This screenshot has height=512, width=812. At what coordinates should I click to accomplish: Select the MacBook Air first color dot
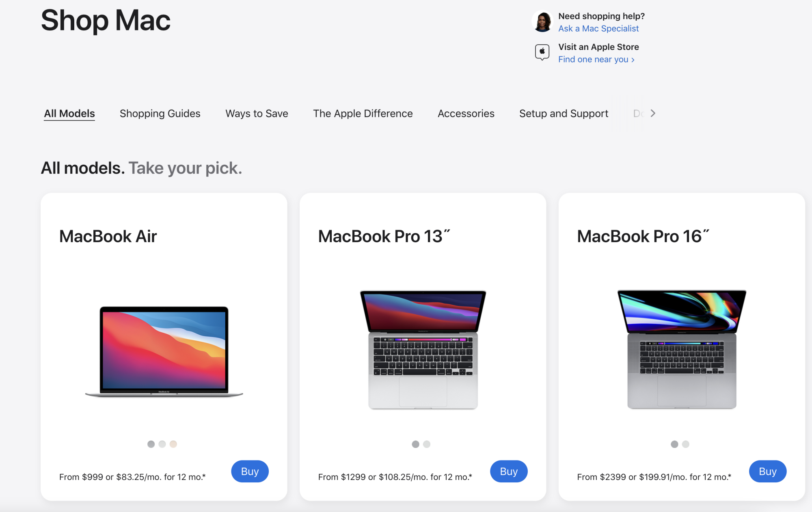click(151, 443)
